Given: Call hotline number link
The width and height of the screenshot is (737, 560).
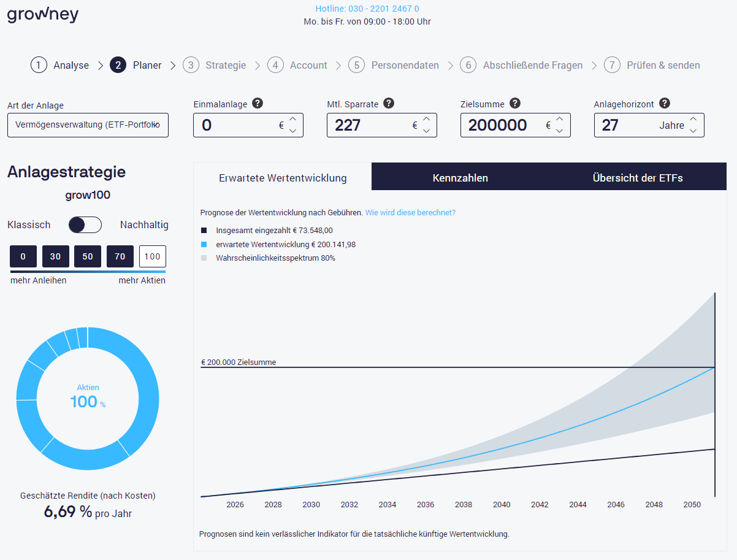Looking at the screenshot, I should (367, 9).
